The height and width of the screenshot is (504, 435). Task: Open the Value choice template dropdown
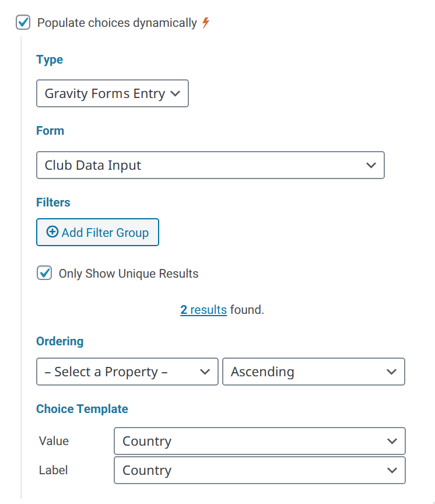(259, 442)
